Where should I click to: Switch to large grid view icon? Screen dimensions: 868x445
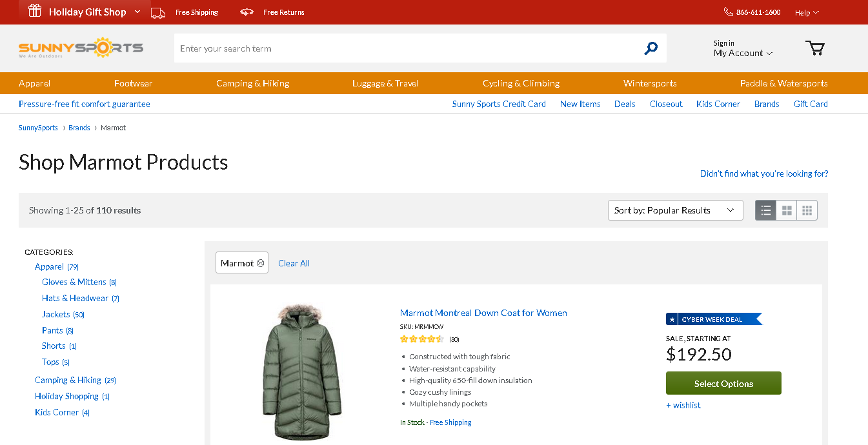787,210
